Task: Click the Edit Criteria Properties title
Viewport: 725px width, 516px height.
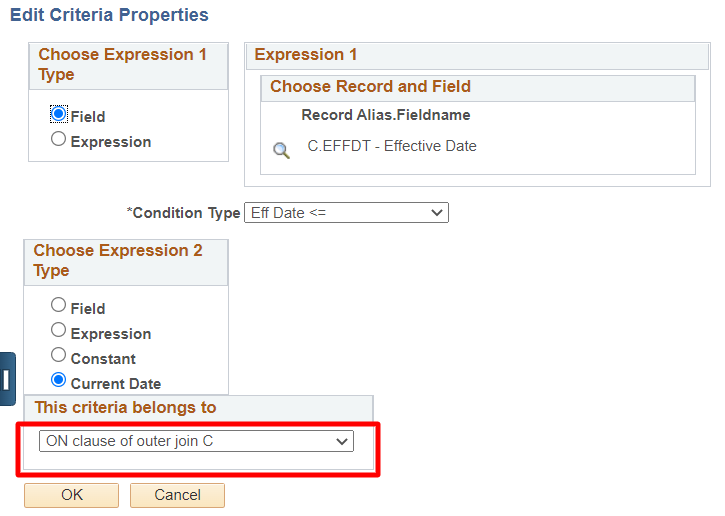Action: [109, 15]
